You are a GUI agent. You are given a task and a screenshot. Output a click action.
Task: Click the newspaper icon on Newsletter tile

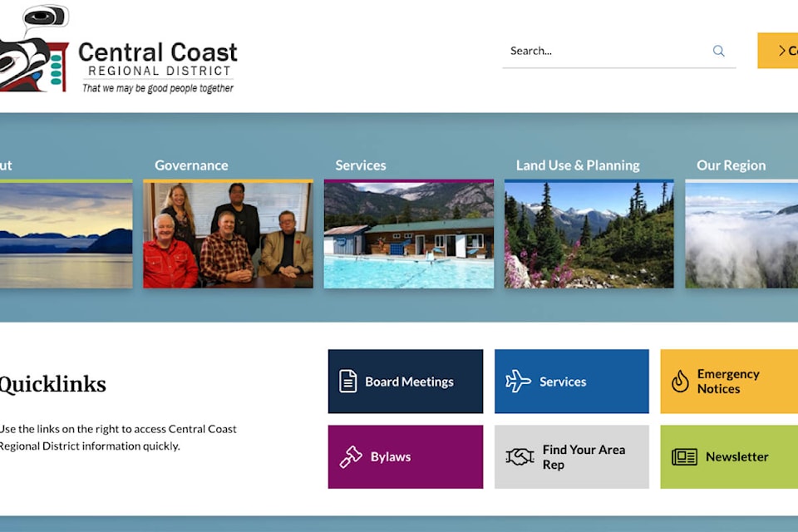pyautogui.click(x=684, y=456)
